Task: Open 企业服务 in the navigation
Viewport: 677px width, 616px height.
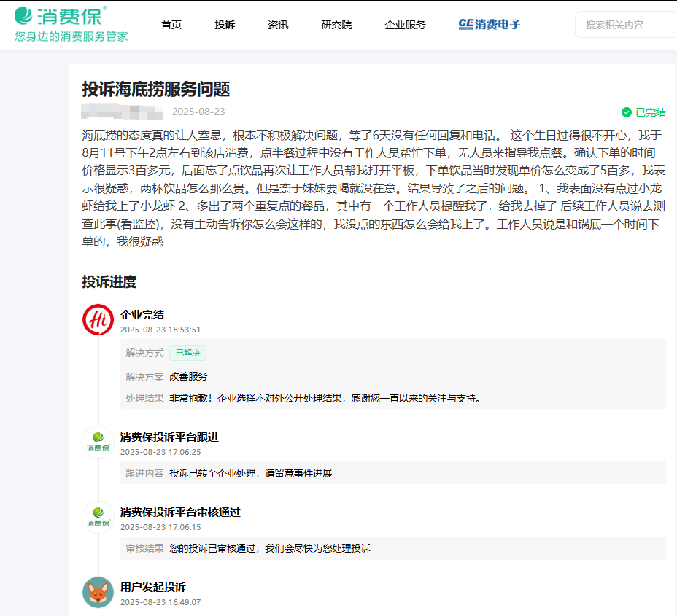Action: [405, 25]
